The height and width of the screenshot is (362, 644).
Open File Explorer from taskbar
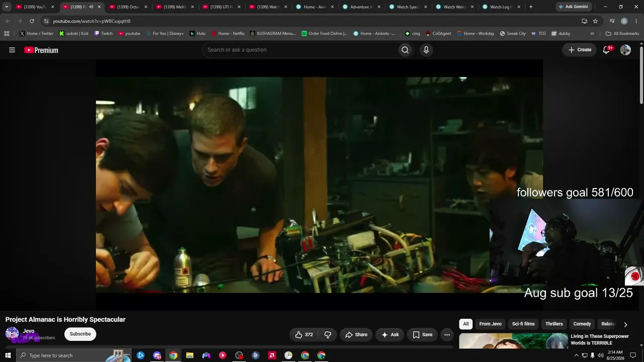190,355
